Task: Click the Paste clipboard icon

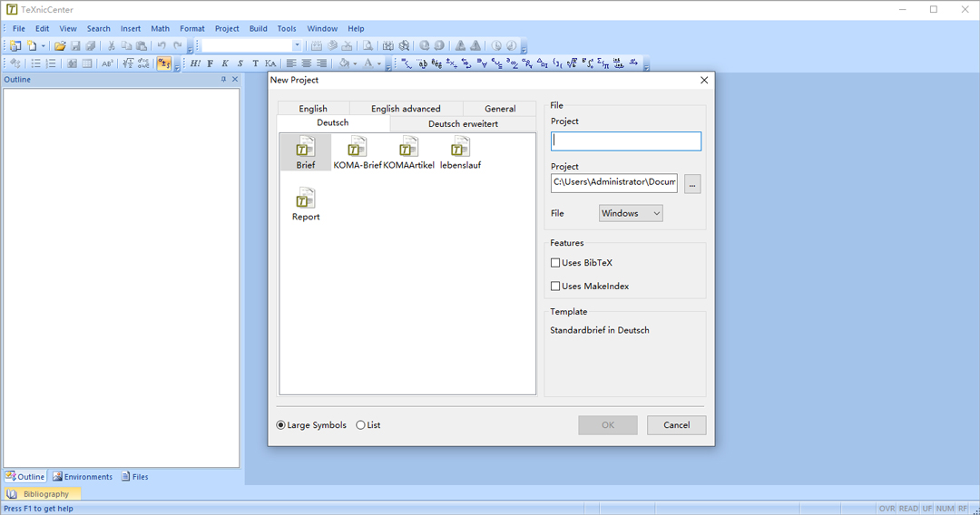Action: pyautogui.click(x=142, y=45)
